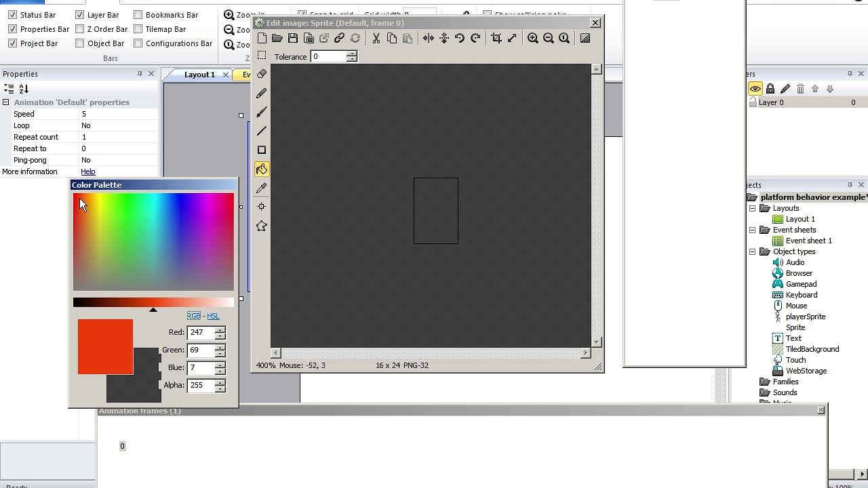
Task: Click the Resize image toolbar icon
Action: coord(512,39)
